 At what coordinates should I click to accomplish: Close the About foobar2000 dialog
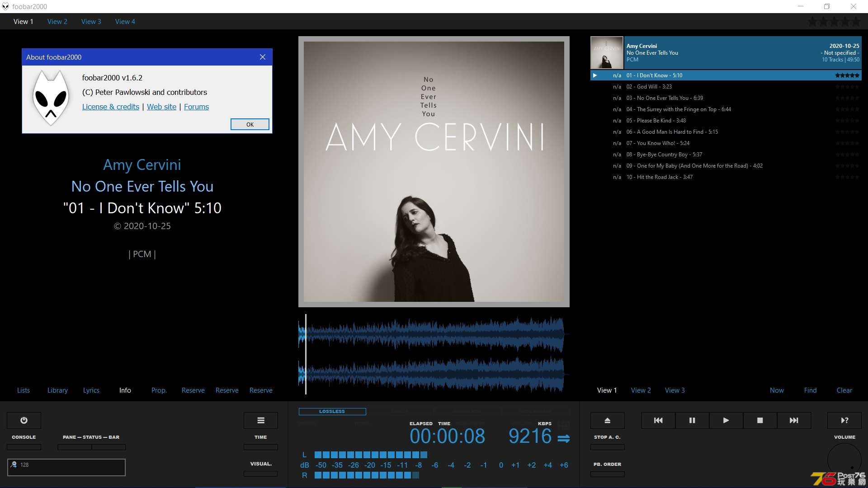pos(263,57)
